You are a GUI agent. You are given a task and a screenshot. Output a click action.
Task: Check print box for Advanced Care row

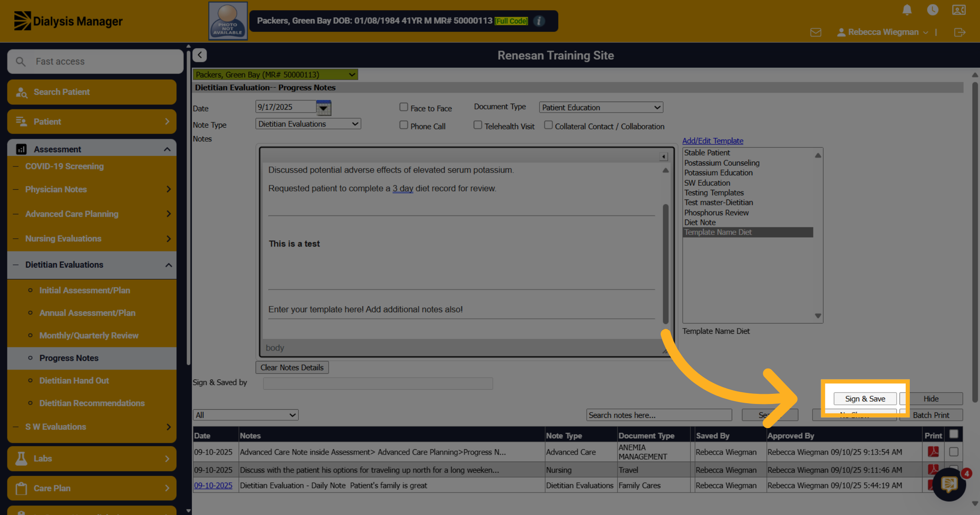pyautogui.click(x=954, y=452)
